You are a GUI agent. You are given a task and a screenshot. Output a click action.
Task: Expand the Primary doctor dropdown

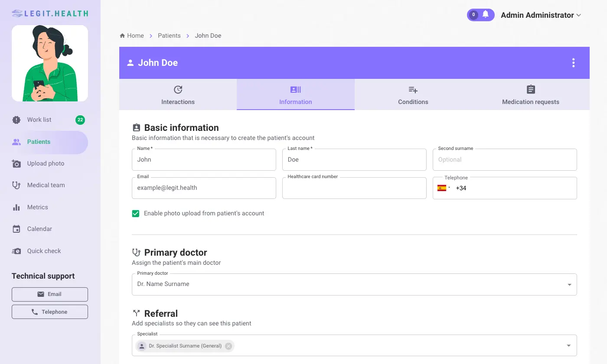coord(569,285)
